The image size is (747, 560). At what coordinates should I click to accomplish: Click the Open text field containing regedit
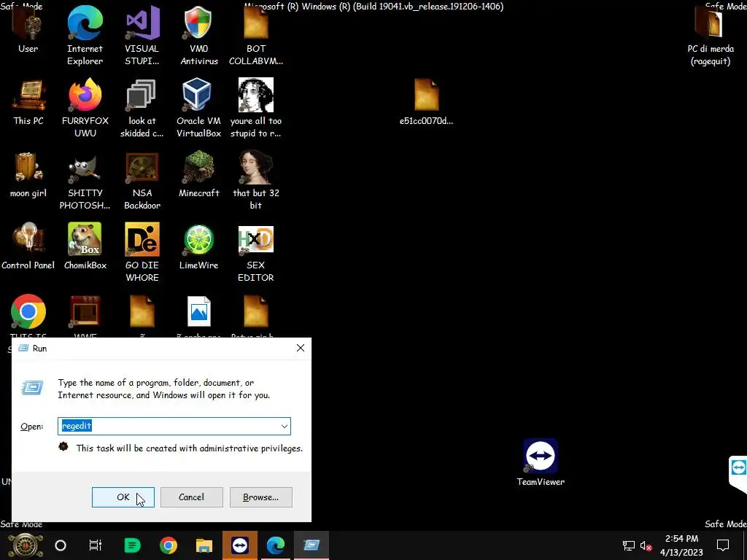174,426
